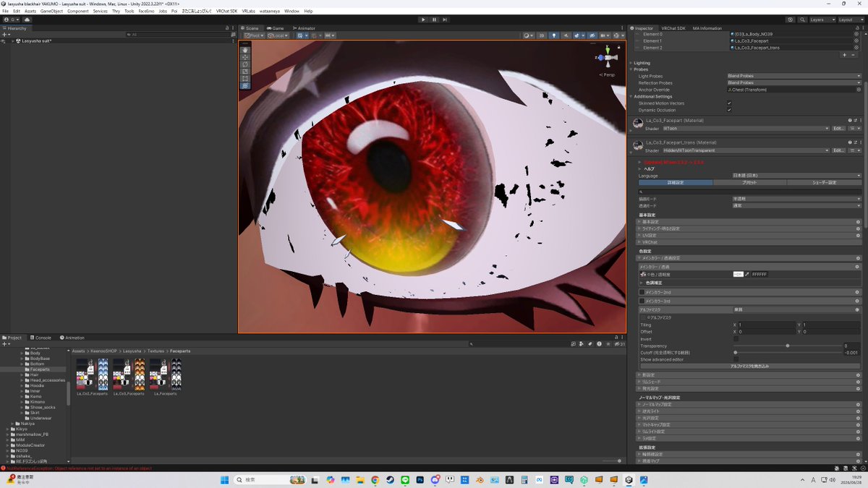This screenshot has width=868, height=488.
Task: Toggle the Invert checkbox
Action: 736,339
